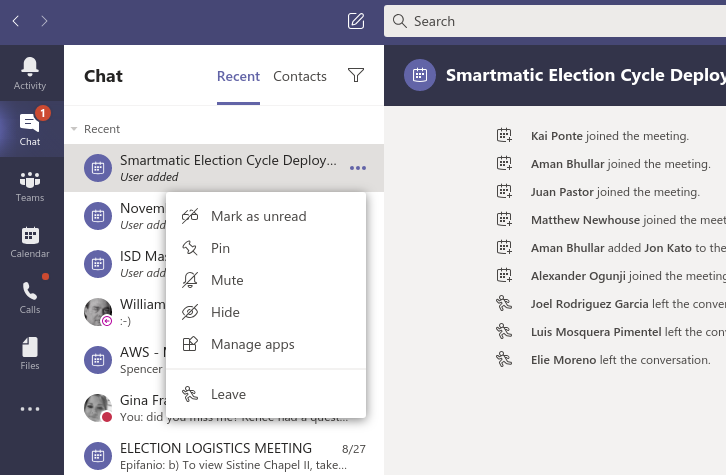Click leave icon beside Elie Moreno message

pos(504,359)
